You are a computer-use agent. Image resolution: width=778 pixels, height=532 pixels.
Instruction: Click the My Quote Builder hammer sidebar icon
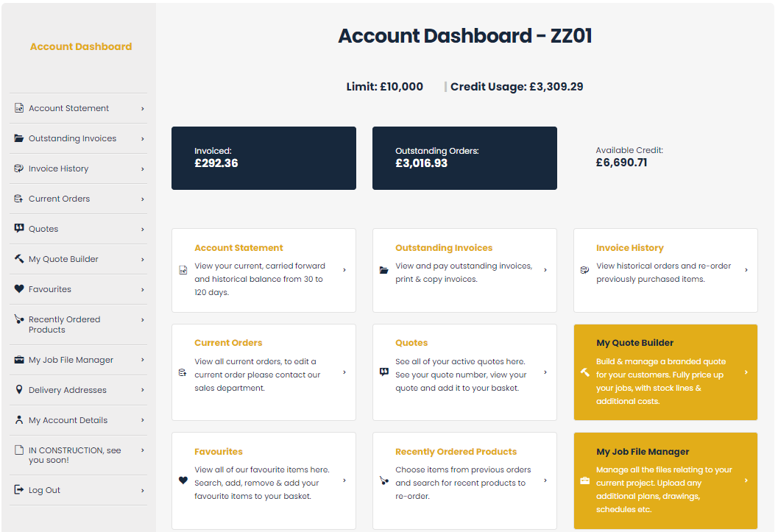(19, 259)
